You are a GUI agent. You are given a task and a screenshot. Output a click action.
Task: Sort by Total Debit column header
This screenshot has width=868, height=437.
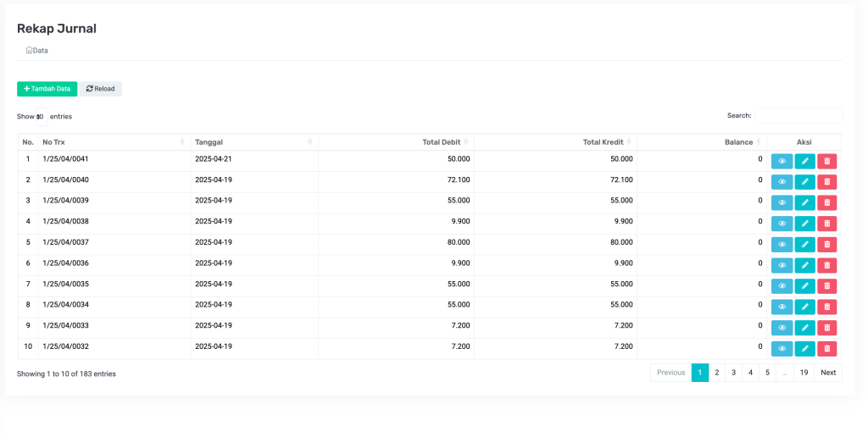click(441, 142)
